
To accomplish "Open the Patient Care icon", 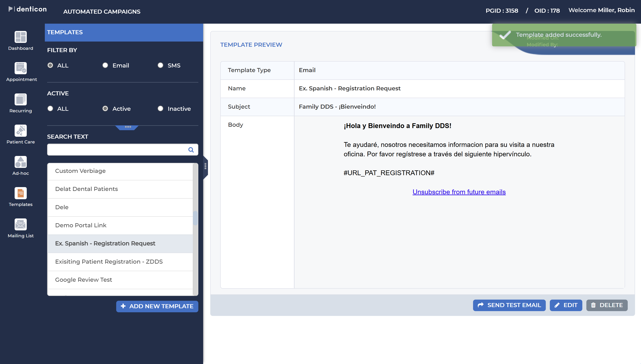I will (x=21, y=131).
